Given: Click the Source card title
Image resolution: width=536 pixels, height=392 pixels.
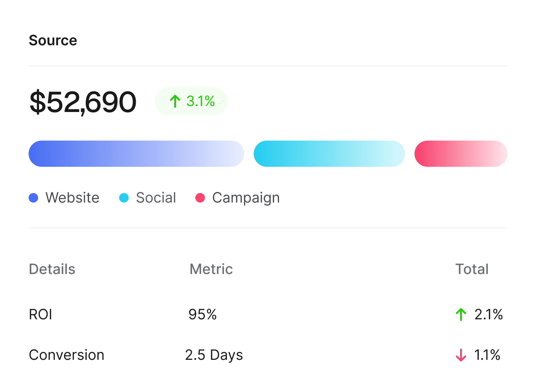Looking at the screenshot, I should pyautogui.click(x=53, y=41).
